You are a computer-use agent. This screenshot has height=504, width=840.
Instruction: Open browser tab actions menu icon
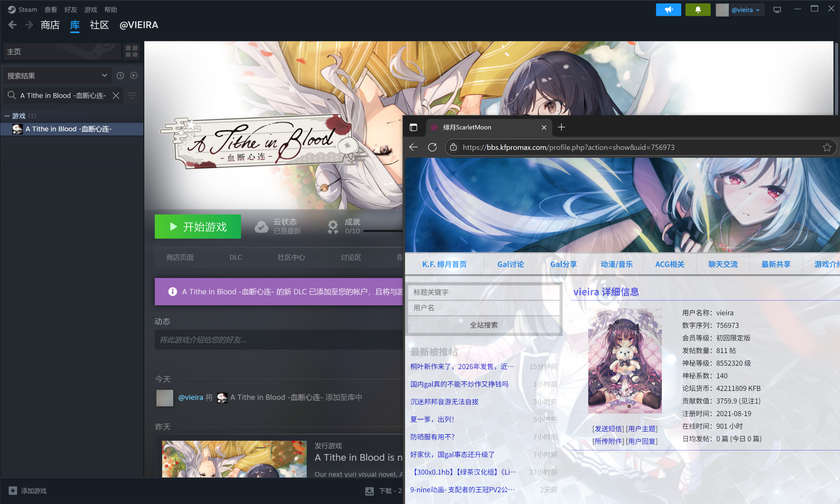pos(413,127)
